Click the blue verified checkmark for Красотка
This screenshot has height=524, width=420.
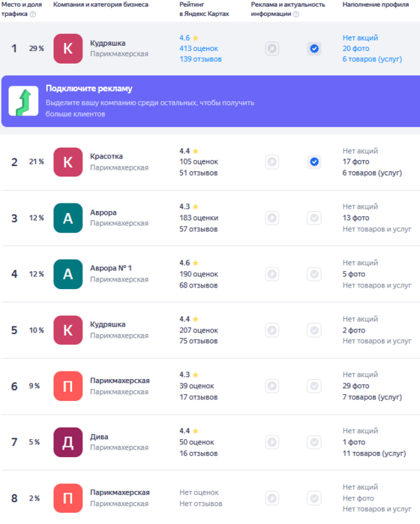(314, 162)
